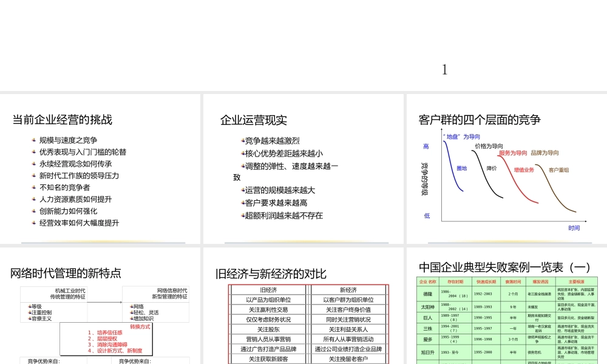Select the company name 爱多
607x364 pixels.
coord(428,339)
